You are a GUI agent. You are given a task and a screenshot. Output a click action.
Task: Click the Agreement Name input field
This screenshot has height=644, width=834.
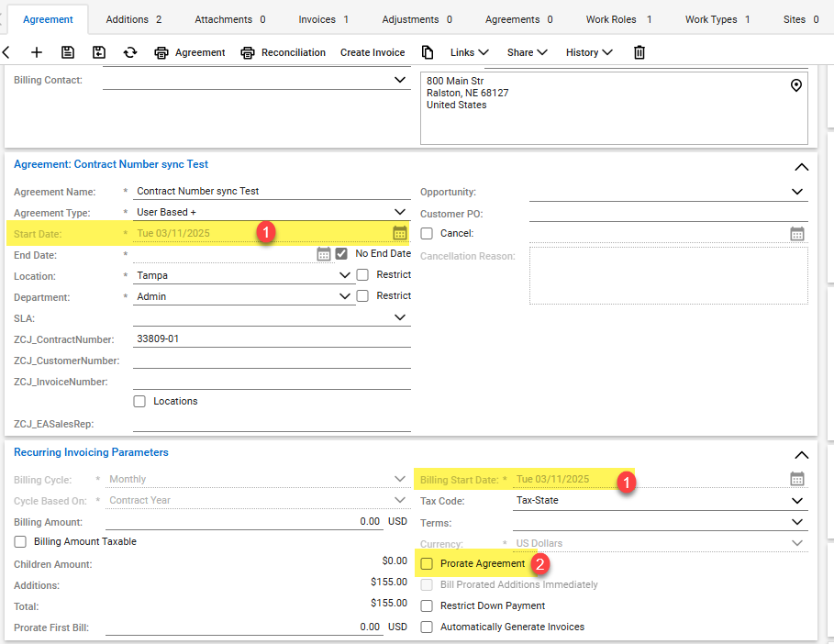(x=272, y=191)
